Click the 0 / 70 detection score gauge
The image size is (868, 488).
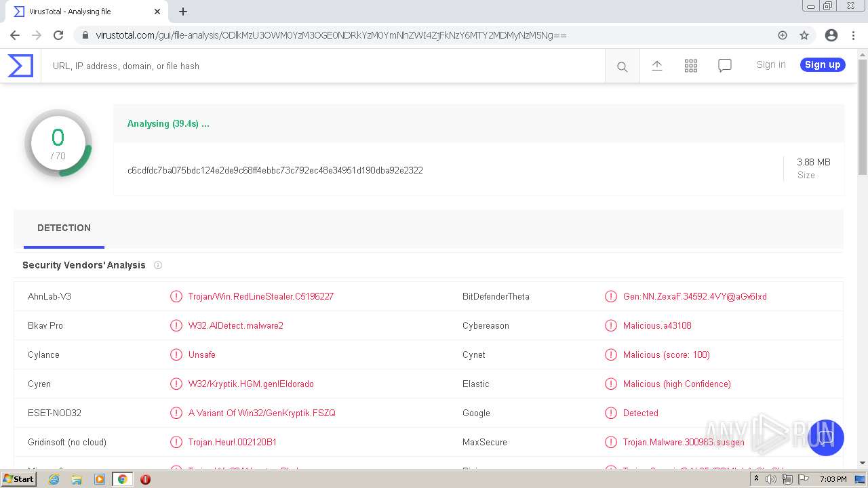point(58,143)
